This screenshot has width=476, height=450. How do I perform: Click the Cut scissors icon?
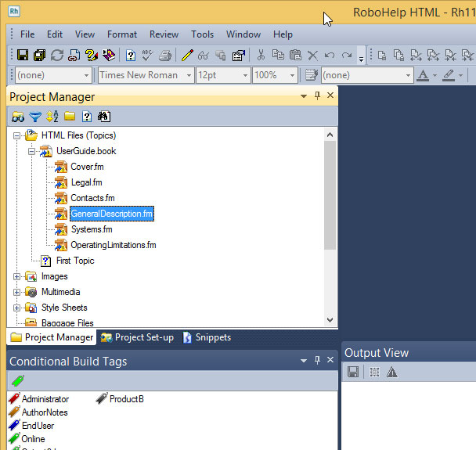click(x=261, y=56)
